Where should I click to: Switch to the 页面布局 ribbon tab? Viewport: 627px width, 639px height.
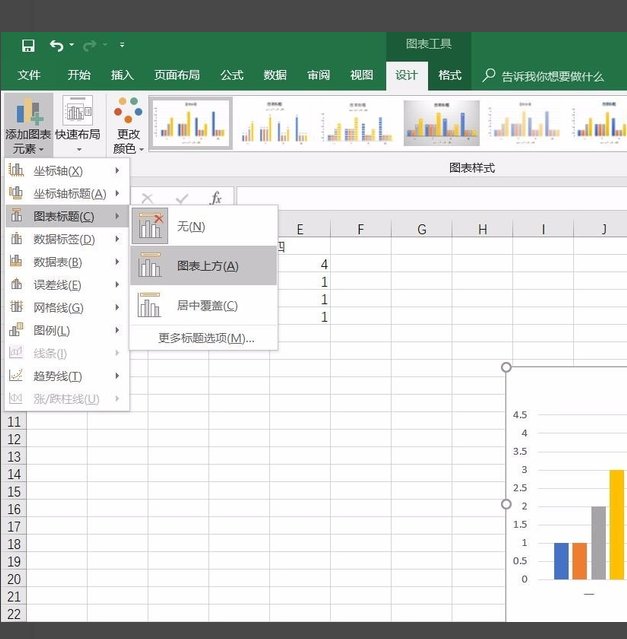[177, 75]
